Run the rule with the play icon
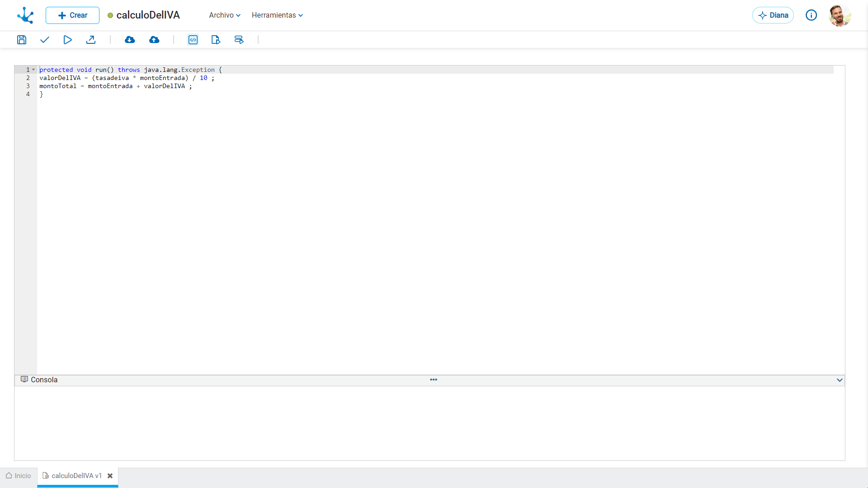 coord(68,40)
